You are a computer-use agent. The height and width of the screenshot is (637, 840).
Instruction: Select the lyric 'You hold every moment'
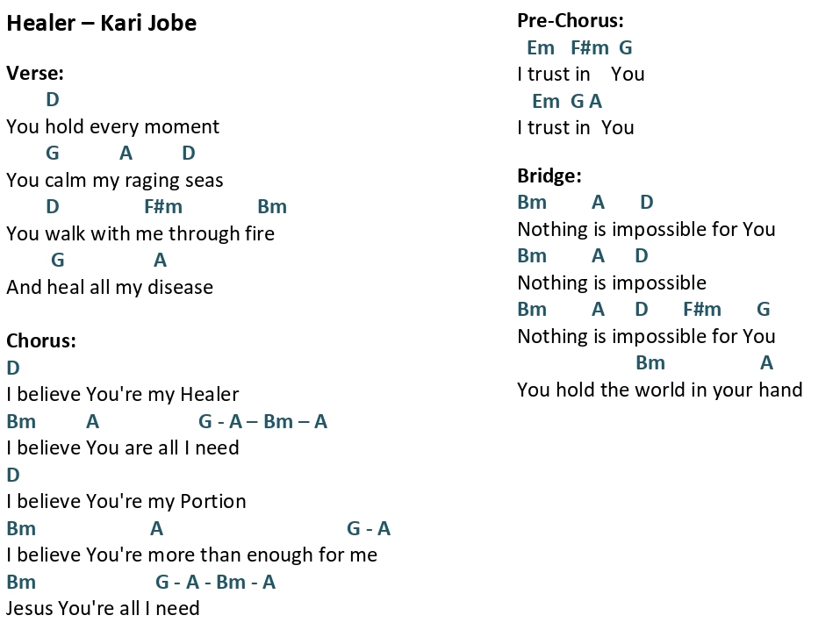coord(113,127)
